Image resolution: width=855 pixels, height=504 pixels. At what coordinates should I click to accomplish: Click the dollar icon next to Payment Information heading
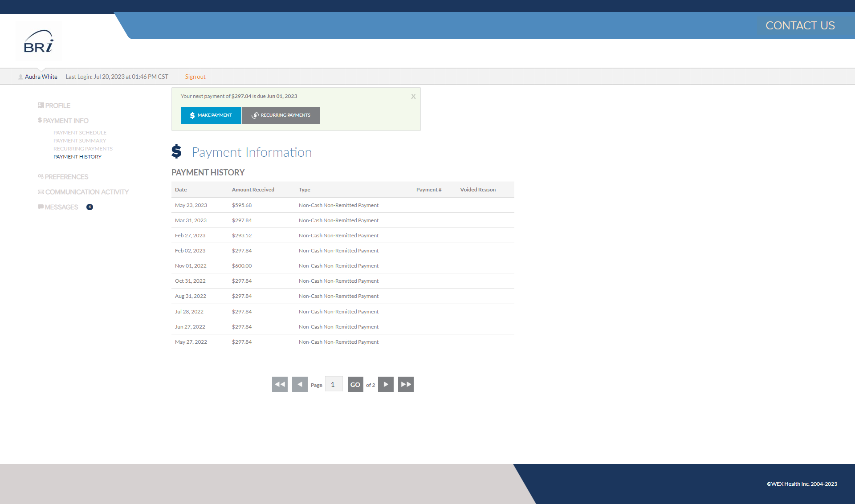(176, 152)
